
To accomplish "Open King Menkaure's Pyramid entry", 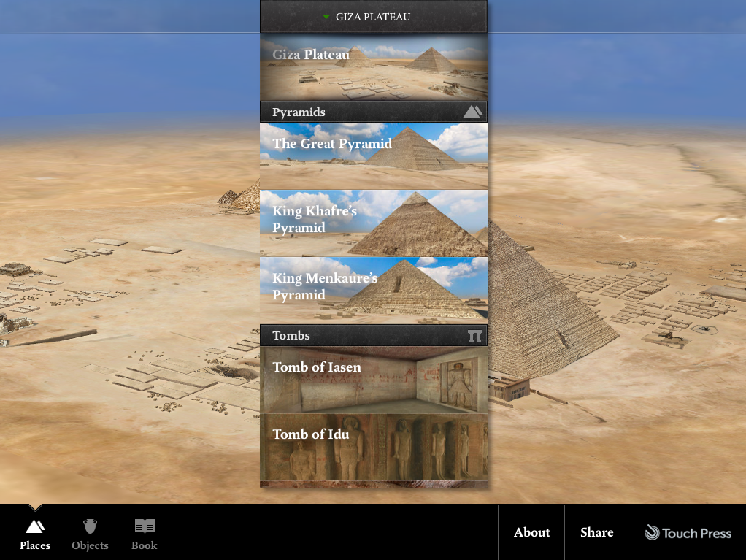I will [x=373, y=289].
